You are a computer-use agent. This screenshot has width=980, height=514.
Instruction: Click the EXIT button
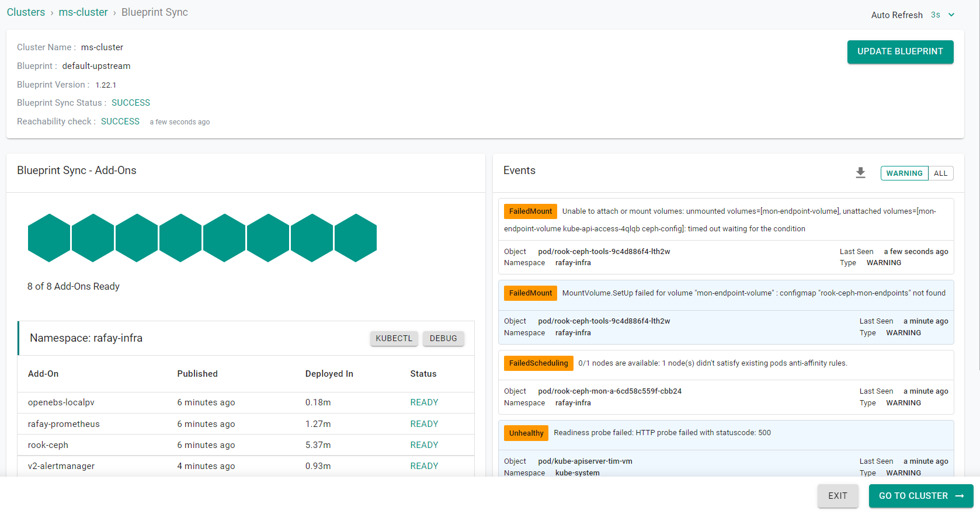(837, 496)
